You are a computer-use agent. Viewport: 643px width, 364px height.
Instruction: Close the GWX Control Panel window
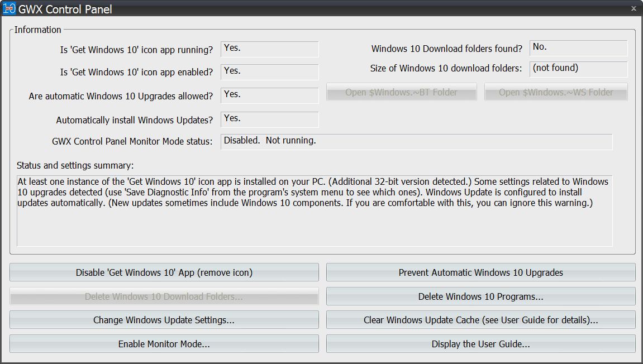point(633,8)
